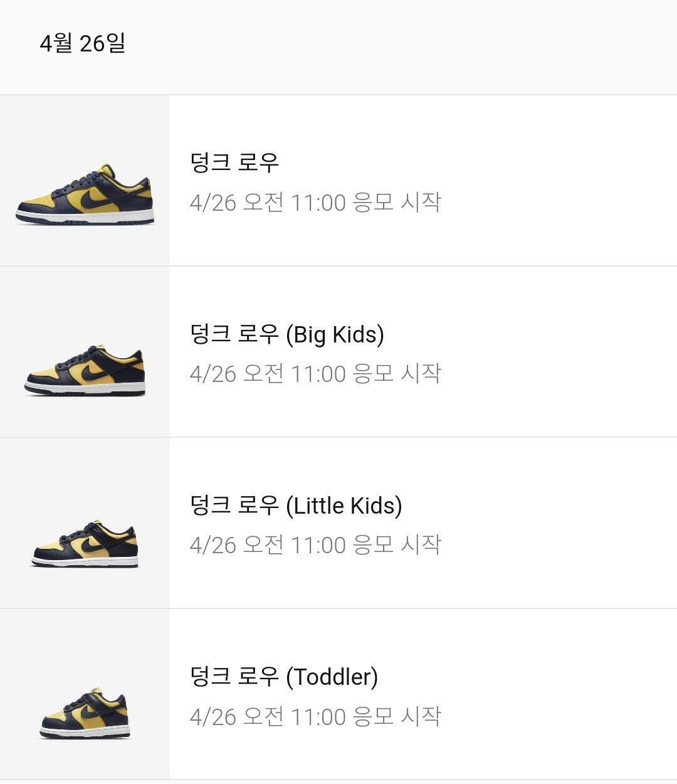677x784 pixels.
Task: Open the 덩크 로우 (Little Kids) title
Action: pyautogui.click(x=295, y=506)
